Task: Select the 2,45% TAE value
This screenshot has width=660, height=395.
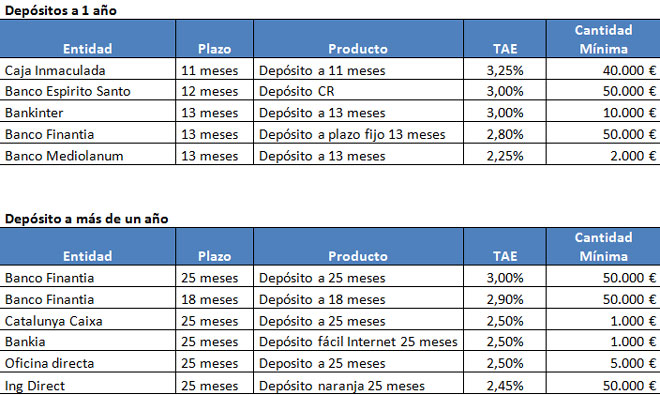Action: point(505,384)
